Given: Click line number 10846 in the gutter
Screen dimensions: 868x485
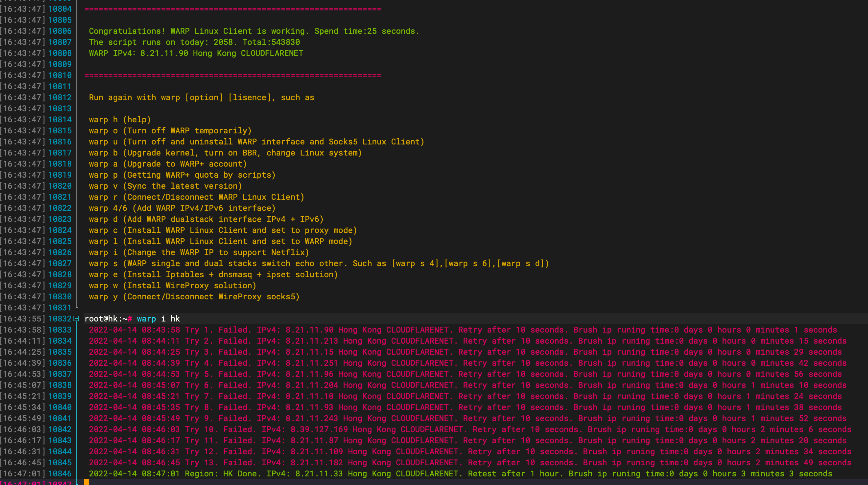Looking at the screenshot, I should 61,474.
